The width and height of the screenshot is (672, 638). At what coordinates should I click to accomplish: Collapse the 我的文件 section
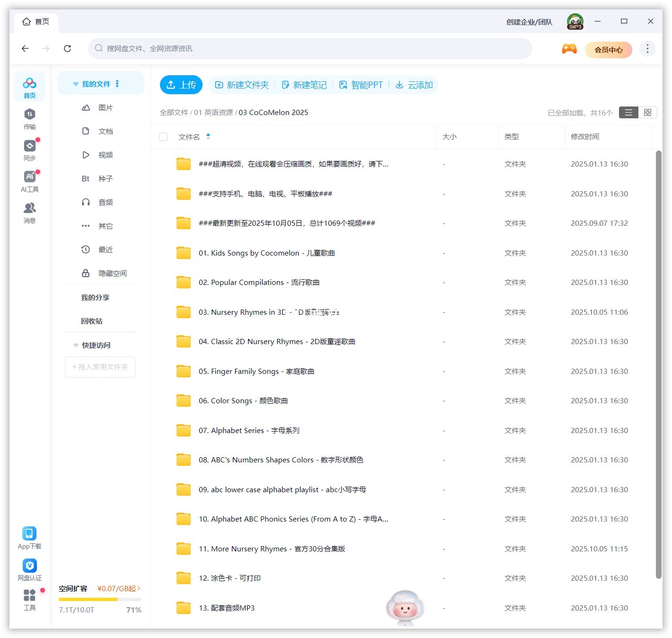point(76,83)
